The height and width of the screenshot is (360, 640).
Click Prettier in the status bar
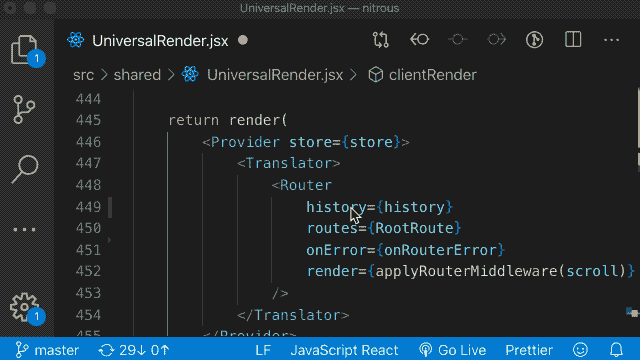(529, 350)
